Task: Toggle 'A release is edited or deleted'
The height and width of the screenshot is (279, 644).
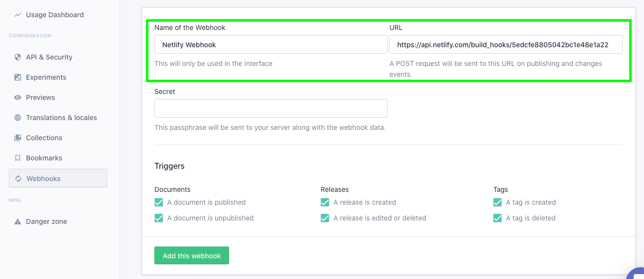Action: [x=325, y=218]
